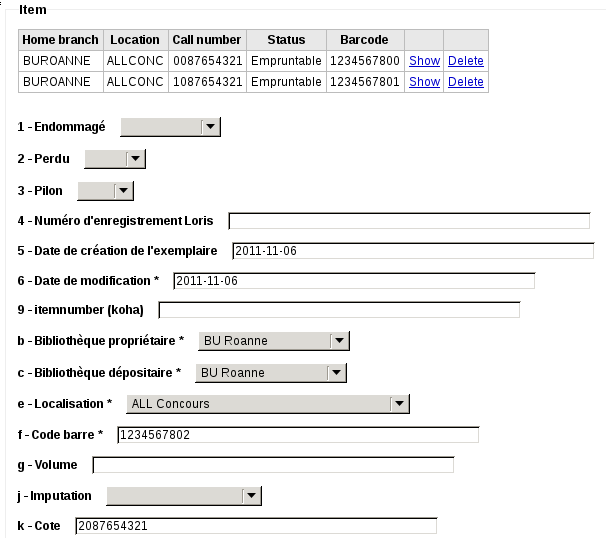Focus the Volume text field
The height and width of the screenshot is (538, 606).
pos(273,465)
